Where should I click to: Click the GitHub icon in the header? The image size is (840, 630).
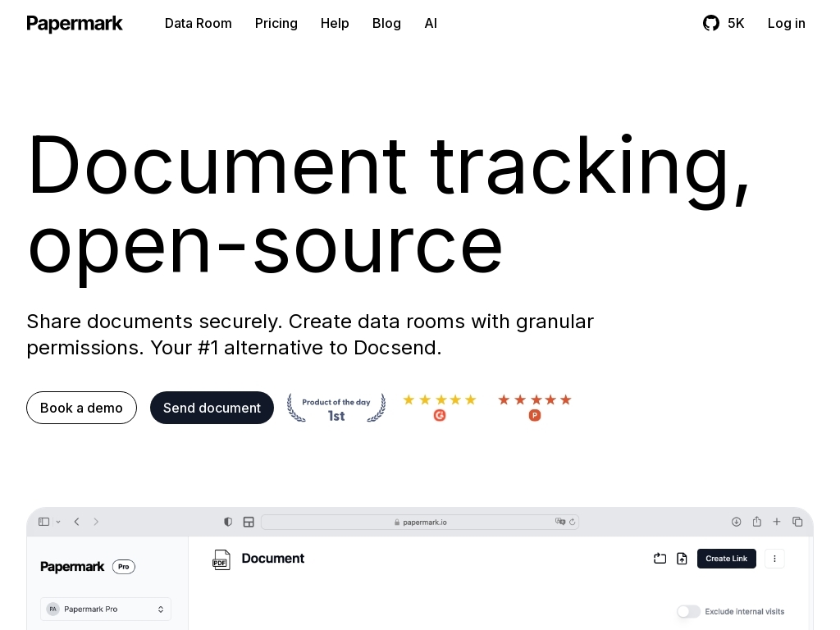[711, 23]
